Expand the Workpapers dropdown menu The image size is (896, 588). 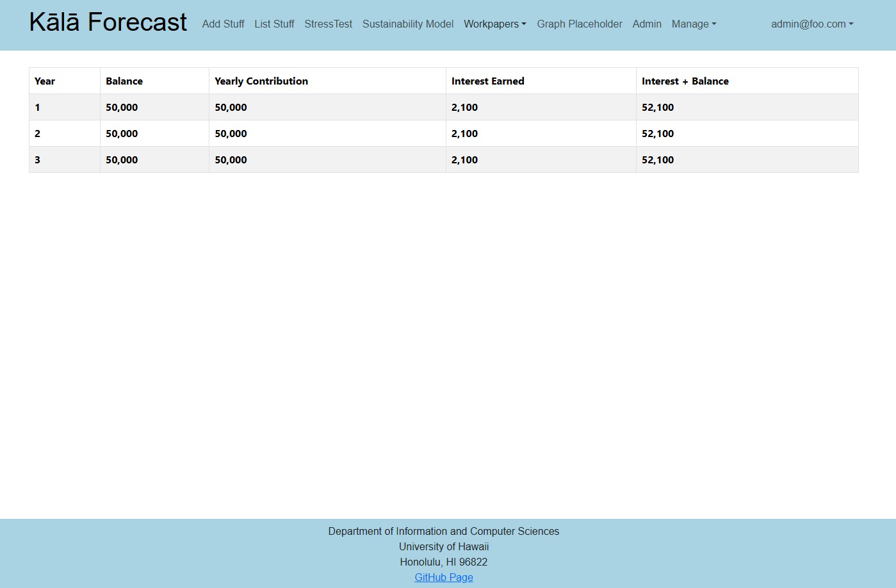click(494, 24)
